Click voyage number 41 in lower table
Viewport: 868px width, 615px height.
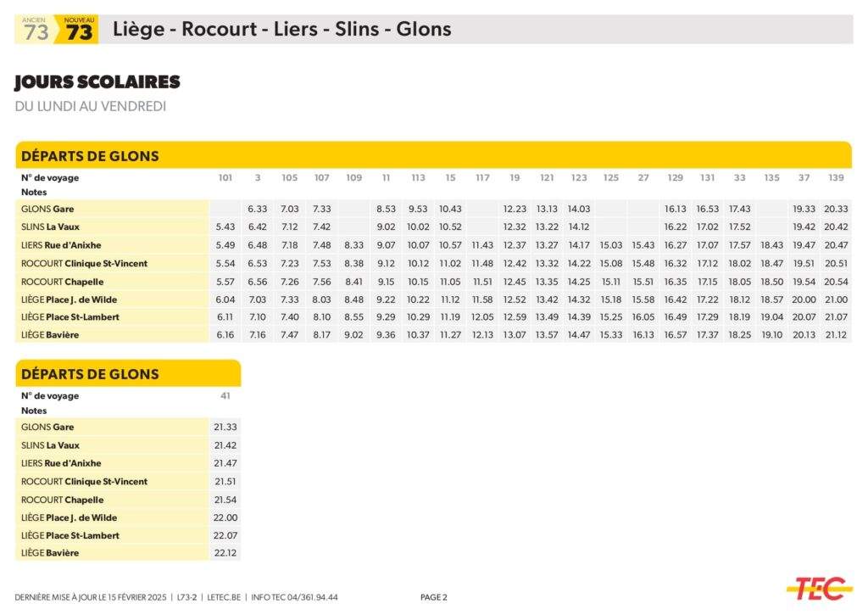tap(225, 396)
